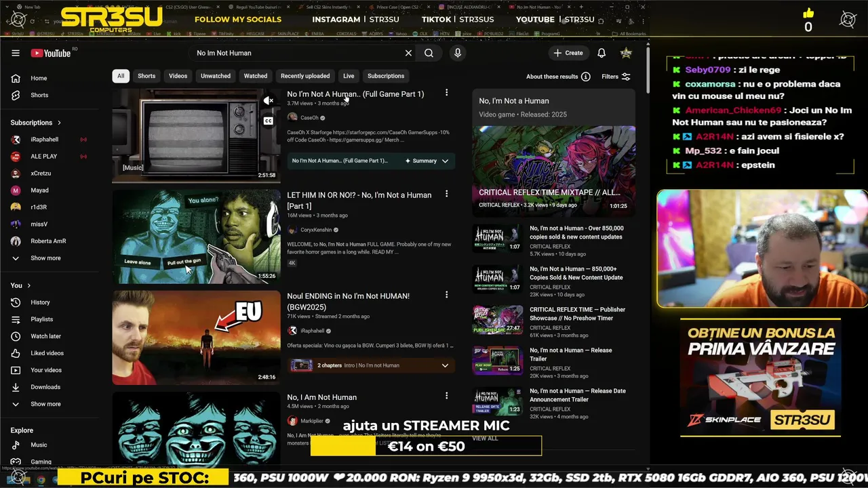Viewport: 868px width, 488px height.
Task: Filter results by Shorts chip
Action: (146, 76)
